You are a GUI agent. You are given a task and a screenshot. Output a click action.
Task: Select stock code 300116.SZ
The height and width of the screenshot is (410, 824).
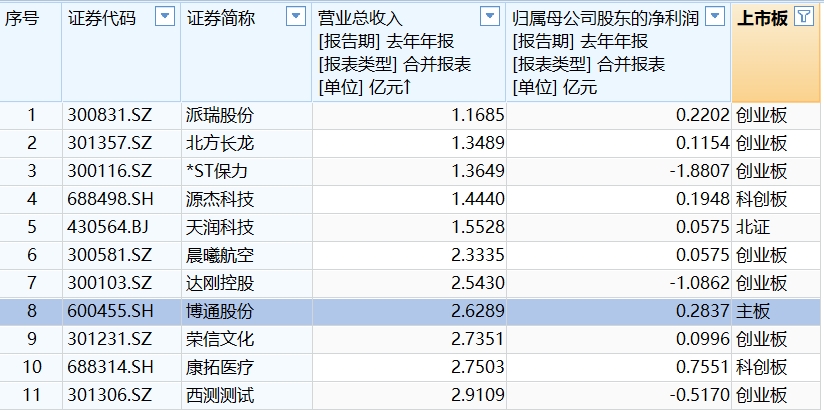(x=109, y=171)
